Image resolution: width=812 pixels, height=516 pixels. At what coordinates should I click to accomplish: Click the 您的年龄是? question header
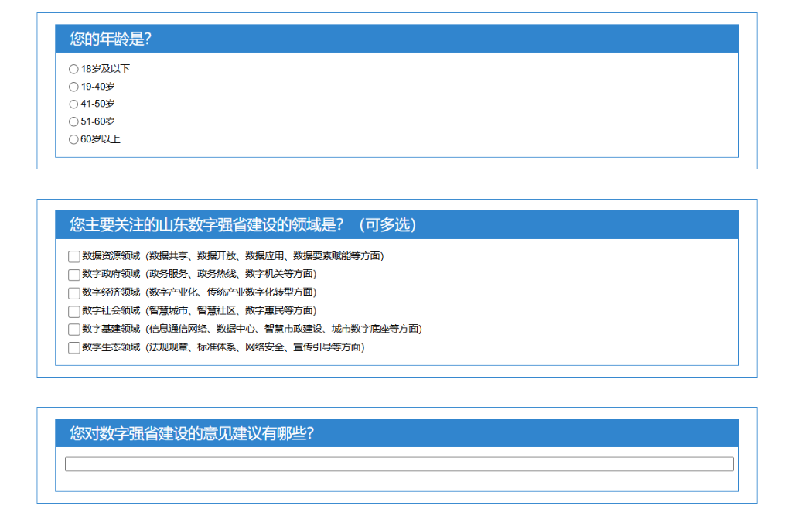click(110, 39)
